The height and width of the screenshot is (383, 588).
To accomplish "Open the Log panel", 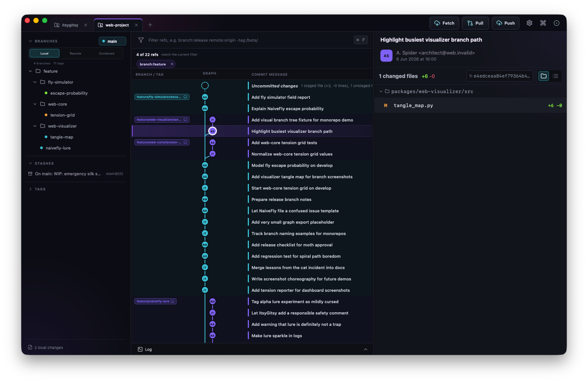I will pyautogui.click(x=145, y=349).
